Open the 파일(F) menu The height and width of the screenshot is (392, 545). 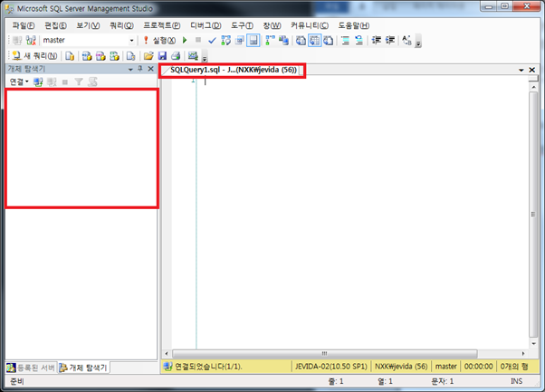point(24,25)
